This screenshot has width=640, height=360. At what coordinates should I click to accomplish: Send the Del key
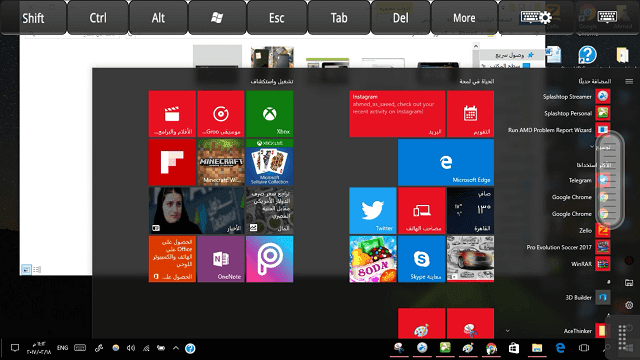400,18
